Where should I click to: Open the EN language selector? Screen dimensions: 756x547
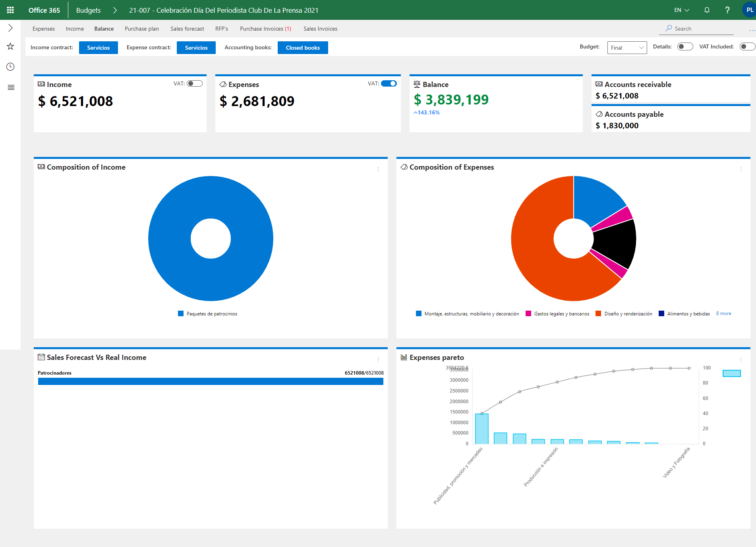pyautogui.click(x=681, y=10)
